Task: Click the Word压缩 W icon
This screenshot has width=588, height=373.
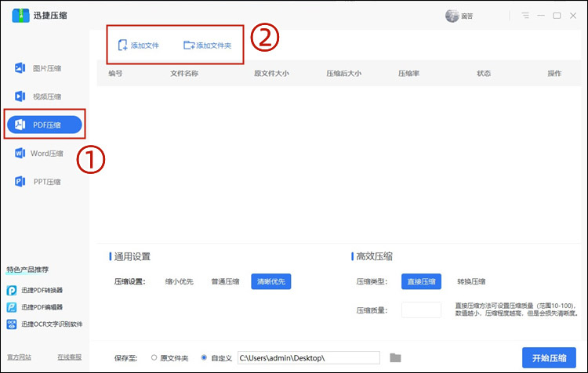Action: pos(20,154)
